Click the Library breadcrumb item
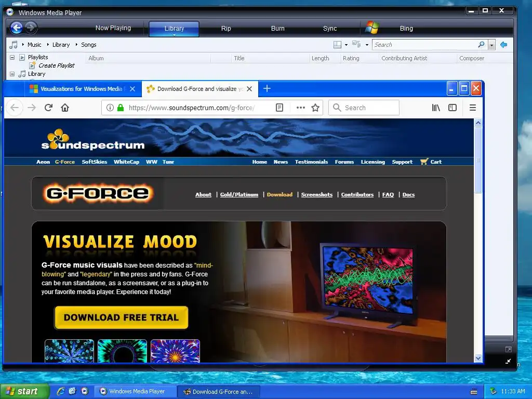Viewport: 532px width, 399px height. click(61, 45)
